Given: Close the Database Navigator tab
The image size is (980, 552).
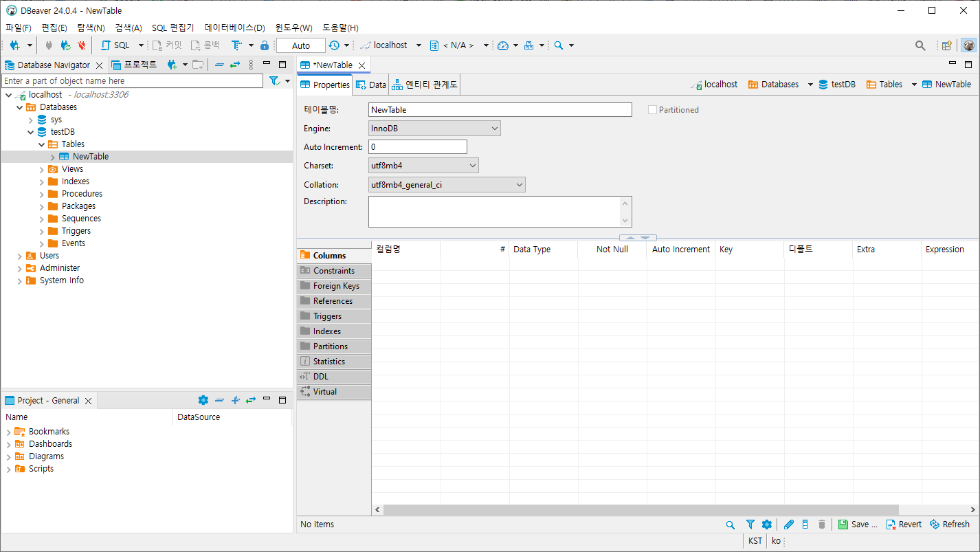Looking at the screenshot, I should pyautogui.click(x=99, y=65).
